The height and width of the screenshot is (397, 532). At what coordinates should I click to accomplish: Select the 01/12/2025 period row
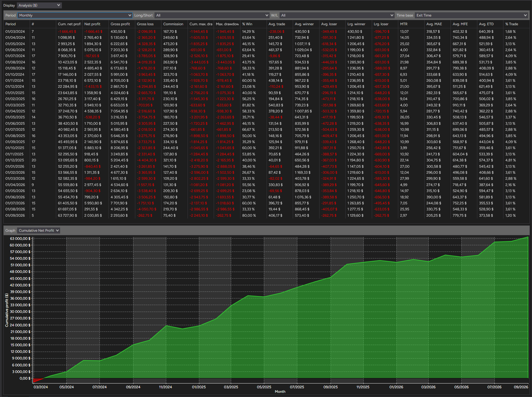(x=267, y=160)
